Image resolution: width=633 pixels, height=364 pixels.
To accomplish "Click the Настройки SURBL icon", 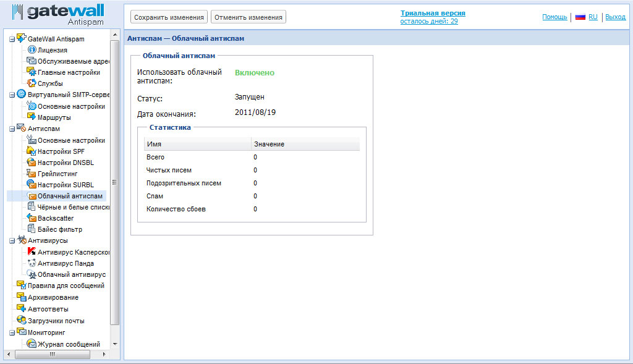I will click(32, 184).
